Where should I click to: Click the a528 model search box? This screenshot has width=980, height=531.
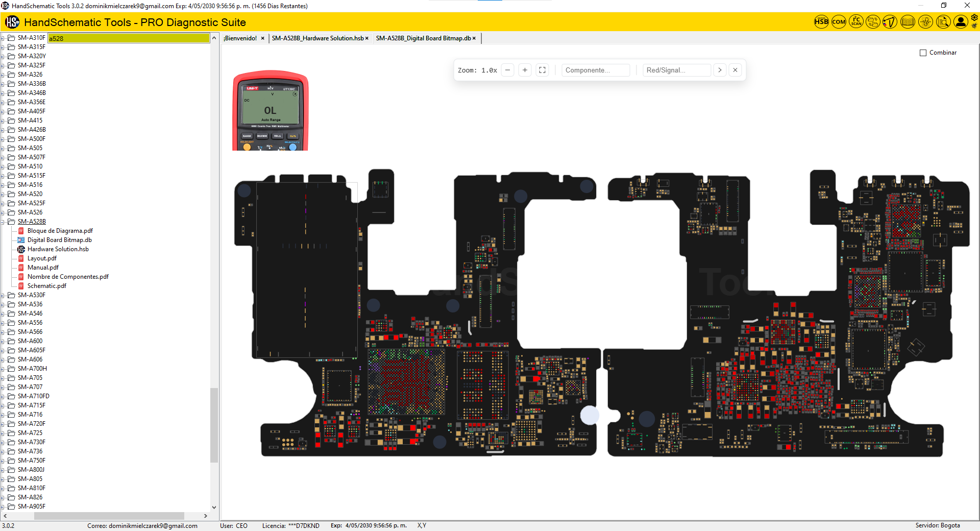coord(129,38)
